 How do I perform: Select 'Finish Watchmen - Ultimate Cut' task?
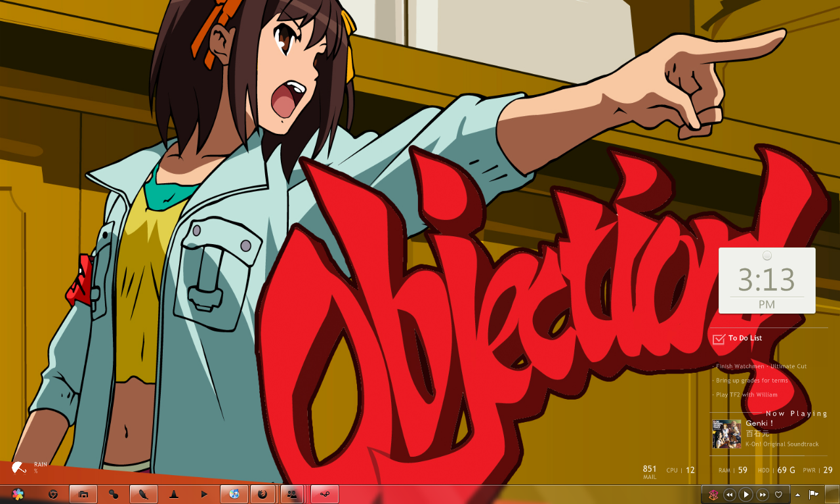(x=761, y=366)
